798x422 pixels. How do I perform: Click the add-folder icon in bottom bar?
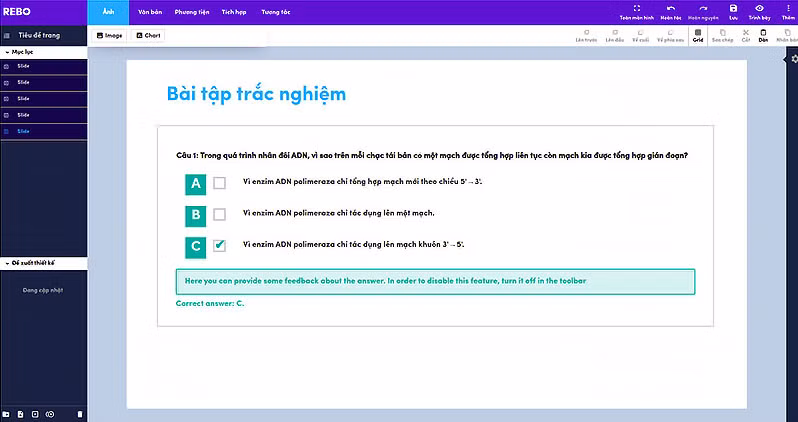pos(7,414)
